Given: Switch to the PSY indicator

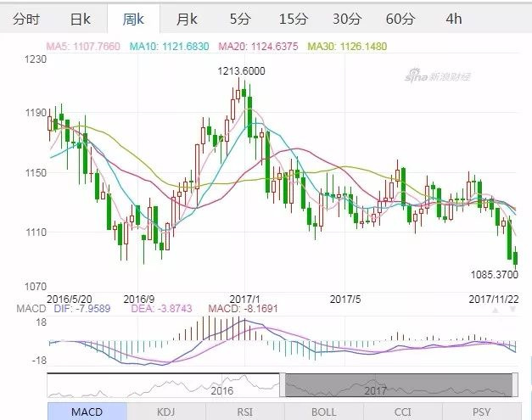Looking at the screenshot, I should pyautogui.click(x=481, y=412).
